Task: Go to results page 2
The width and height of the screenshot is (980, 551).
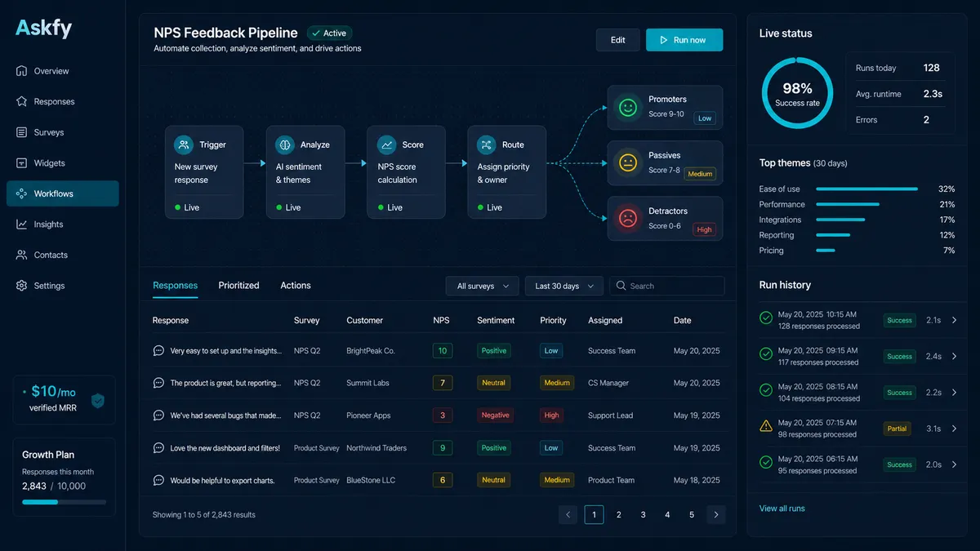Action: [x=619, y=514]
